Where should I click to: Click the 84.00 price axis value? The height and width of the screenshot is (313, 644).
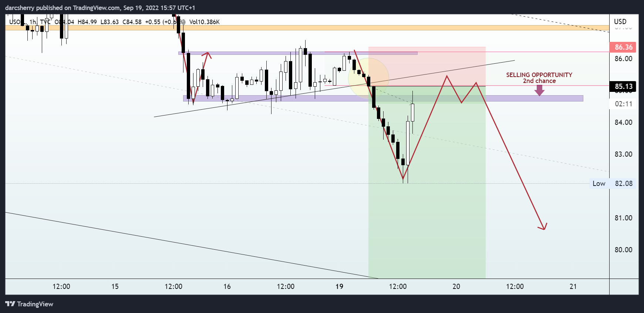tap(623, 122)
